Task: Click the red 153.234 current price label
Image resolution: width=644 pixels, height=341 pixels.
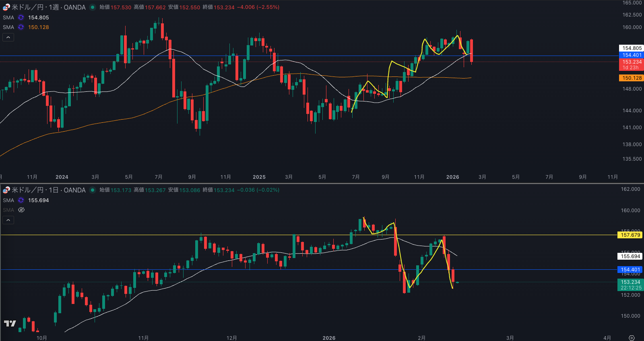Action: (x=632, y=62)
